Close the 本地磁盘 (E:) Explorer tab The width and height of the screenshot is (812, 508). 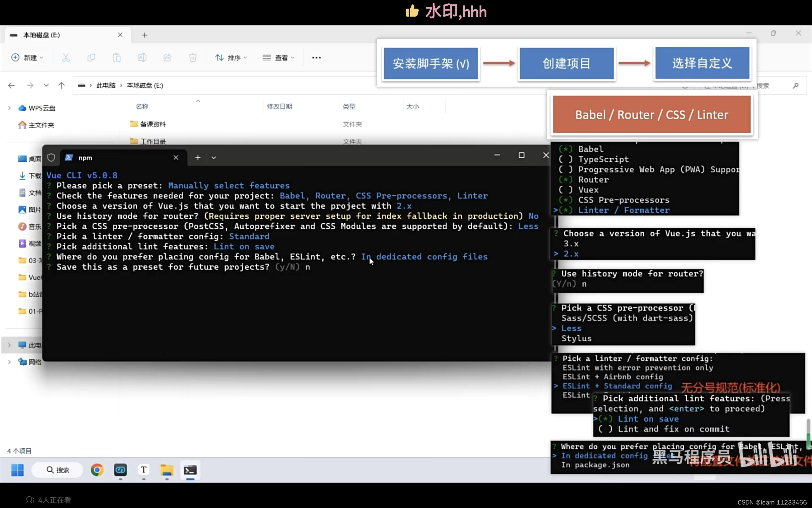click(x=120, y=35)
